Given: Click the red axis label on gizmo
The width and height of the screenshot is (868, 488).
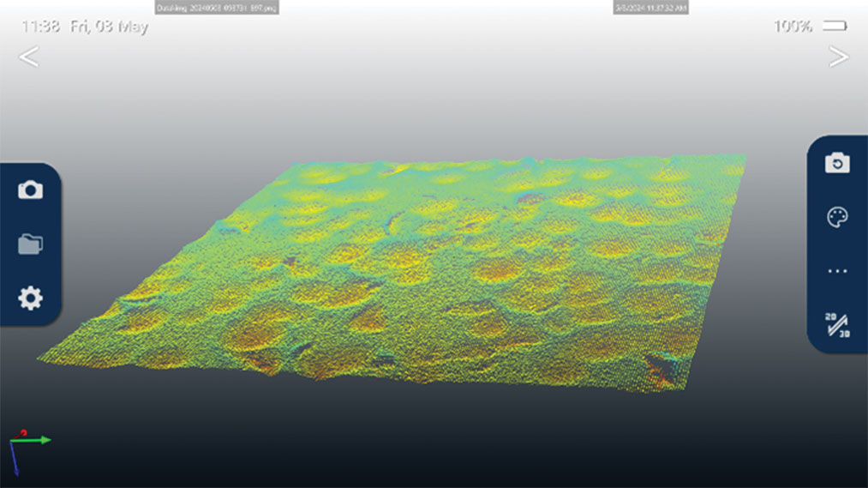Looking at the screenshot, I should click(x=23, y=433).
